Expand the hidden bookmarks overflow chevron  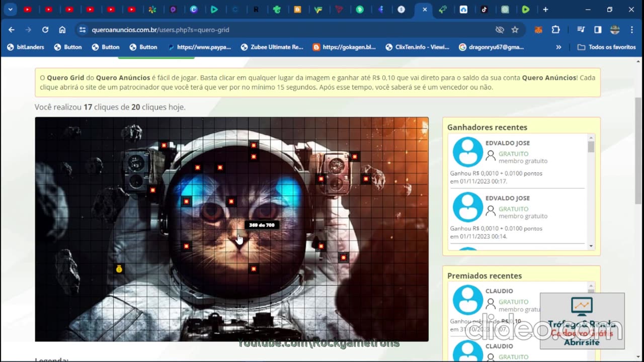click(x=558, y=47)
